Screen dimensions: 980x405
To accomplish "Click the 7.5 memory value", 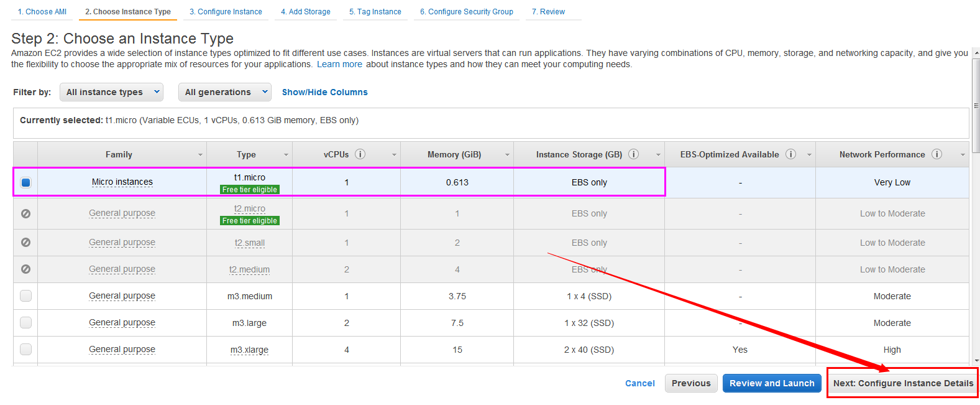I will [457, 323].
